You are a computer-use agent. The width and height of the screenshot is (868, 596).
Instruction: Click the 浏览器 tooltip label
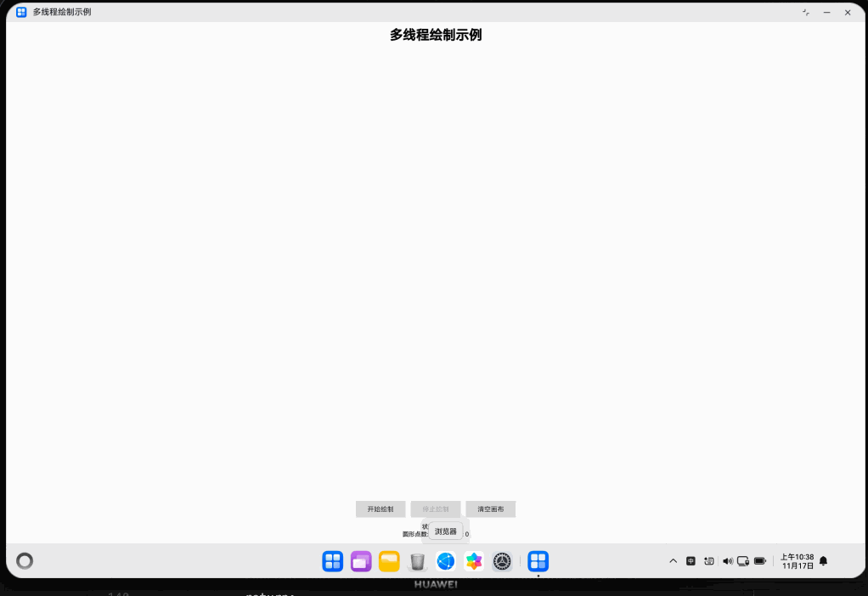446,531
